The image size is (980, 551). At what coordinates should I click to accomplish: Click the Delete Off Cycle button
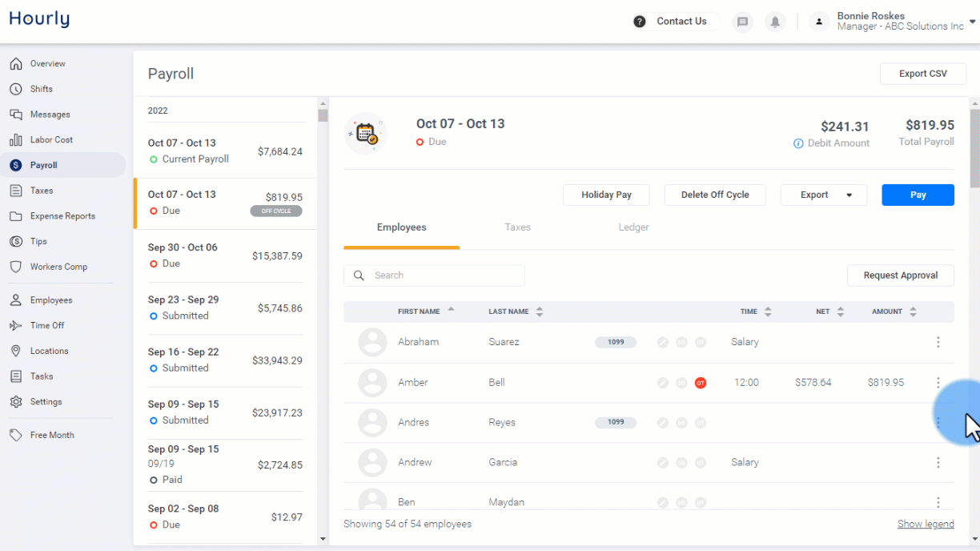(x=715, y=195)
